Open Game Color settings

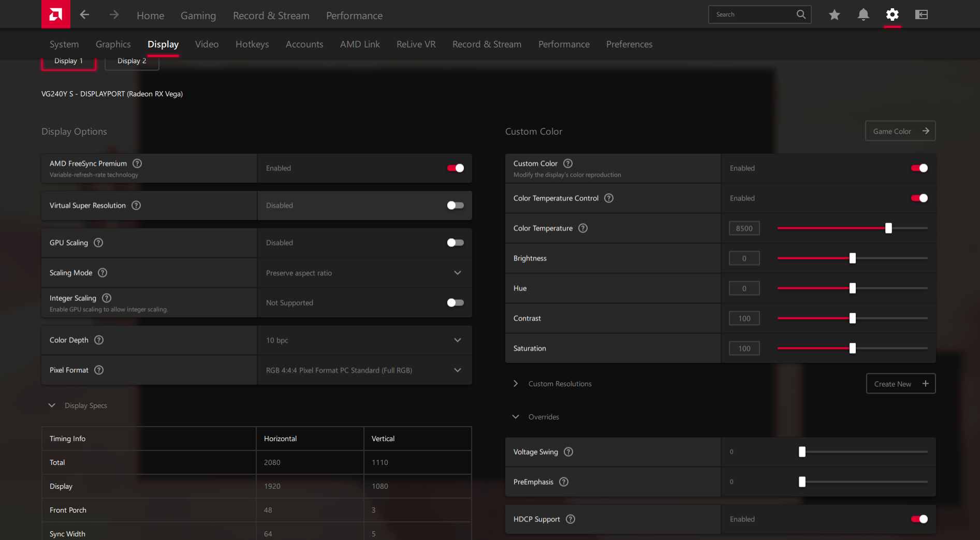pyautogui.click(x=900, y=131)
